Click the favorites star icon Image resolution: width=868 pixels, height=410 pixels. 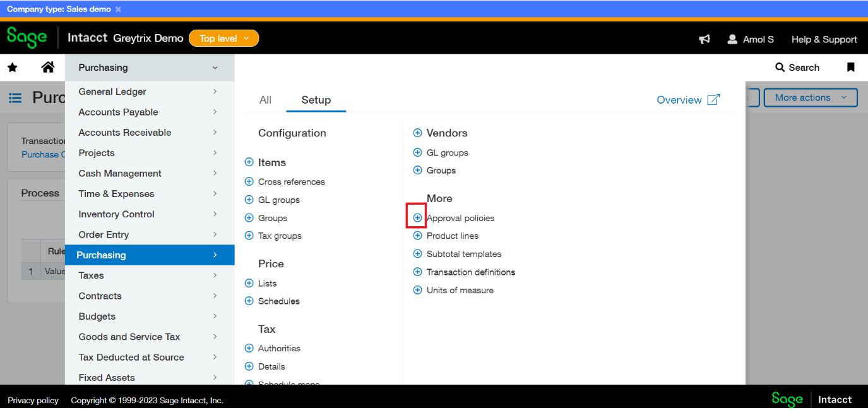tap(13, 68)
